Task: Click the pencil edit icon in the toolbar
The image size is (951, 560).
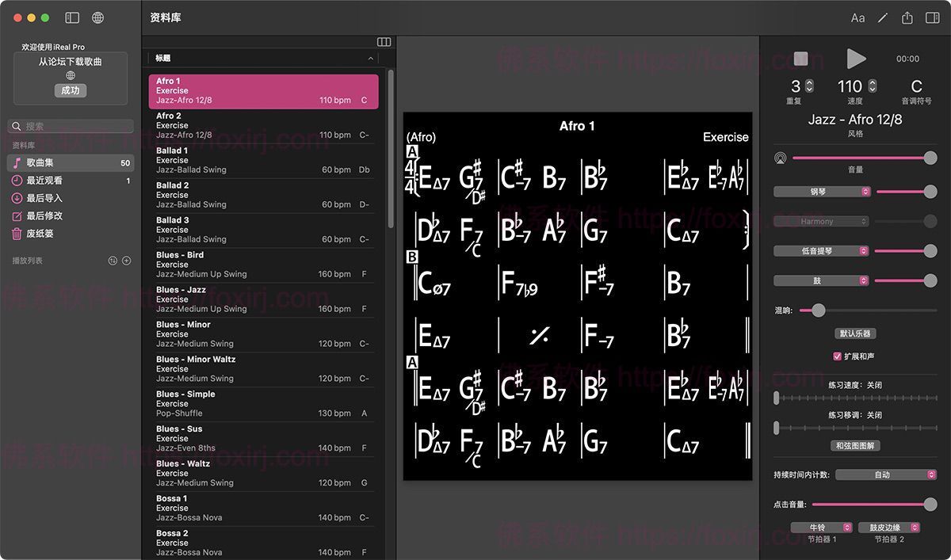Action: coord(883,17)
